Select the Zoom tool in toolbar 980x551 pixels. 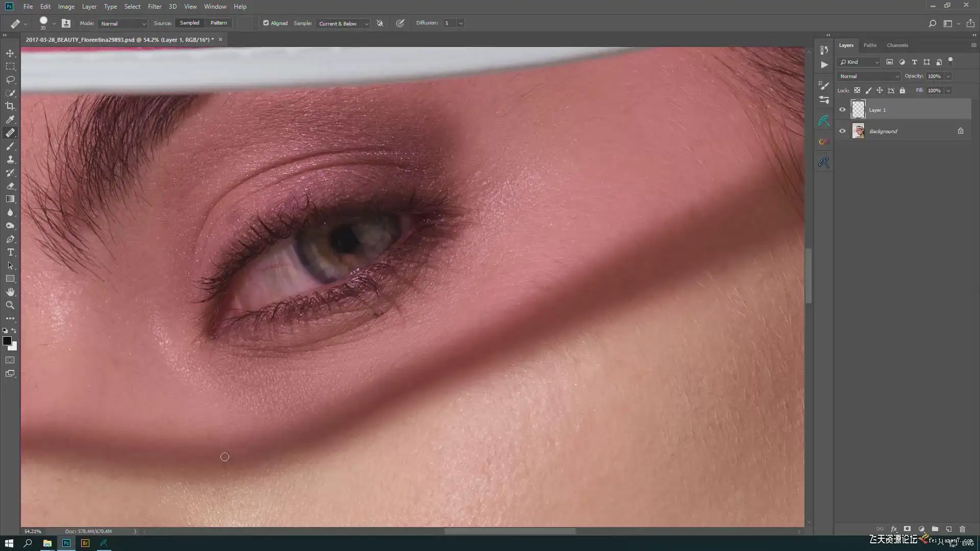(10, 305)
